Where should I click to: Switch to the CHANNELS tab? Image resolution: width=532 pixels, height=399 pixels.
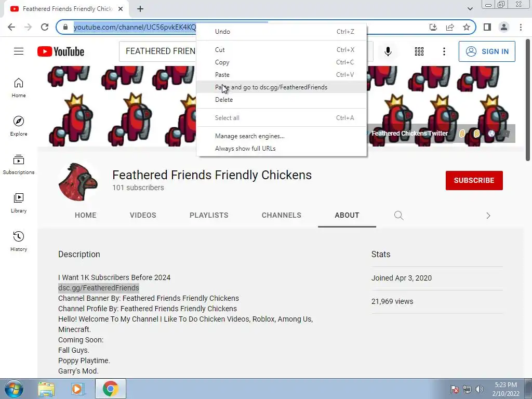click(281, 216)
